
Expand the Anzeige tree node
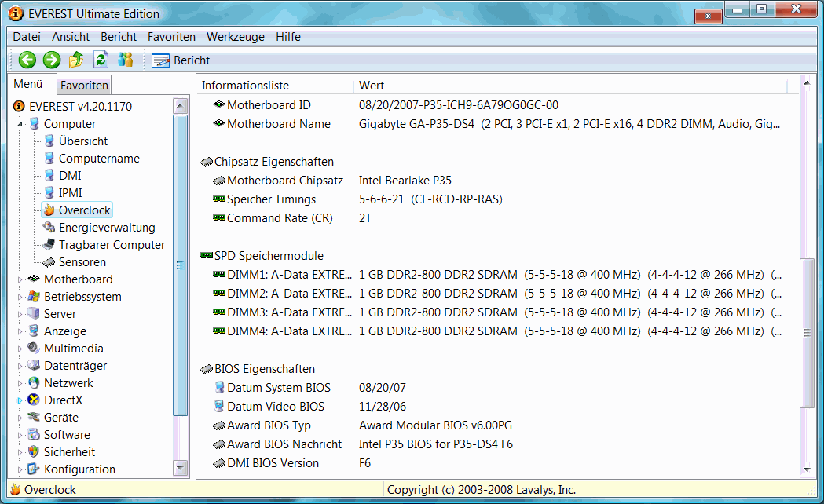pyautogui.click(x=20, y=332)
